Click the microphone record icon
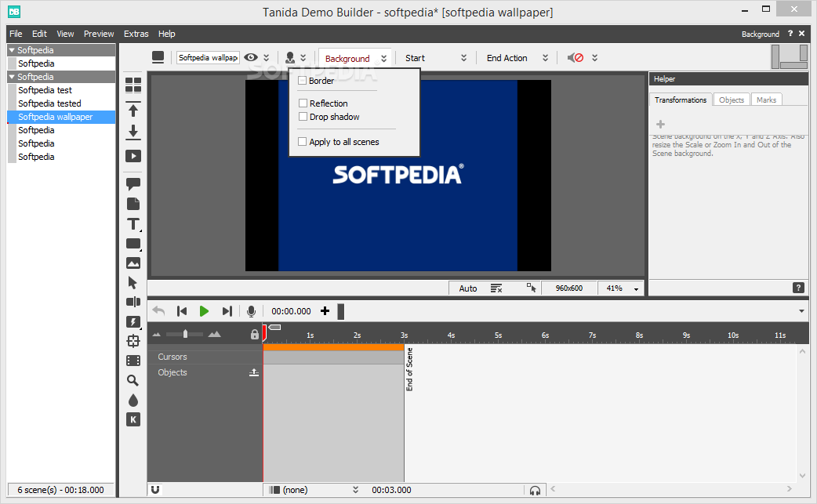The height and width of the screenshot is (504, 817). pos(251,311)
